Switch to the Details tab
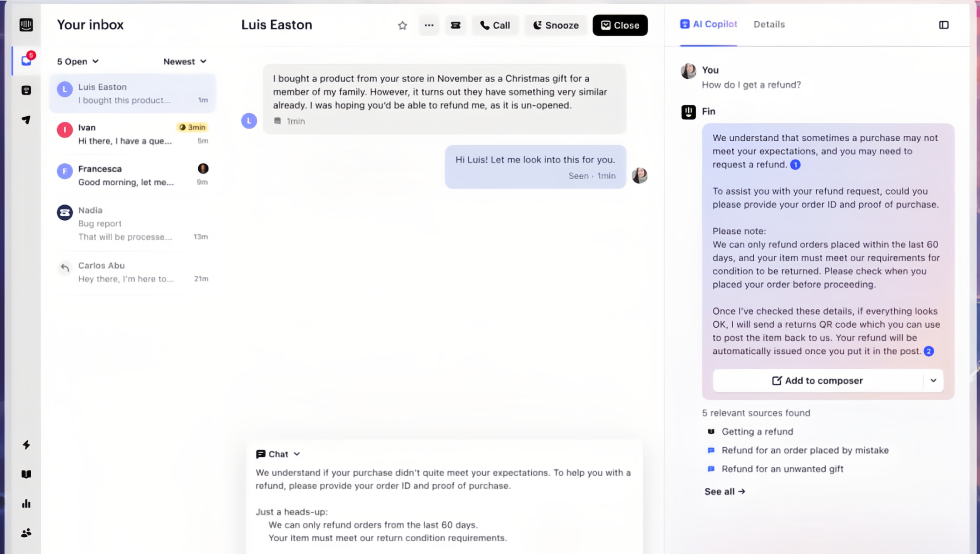The height and width of the screenshot is (554, 980). point(769,25)
